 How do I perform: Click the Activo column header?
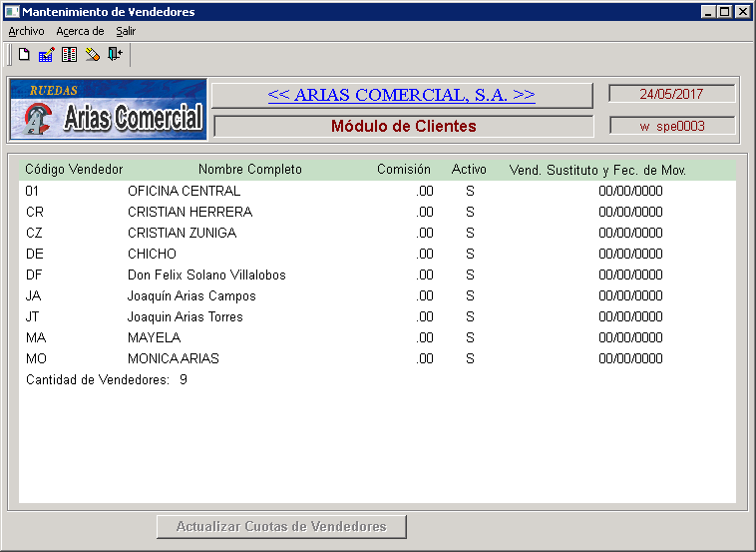click(x=469, y=170)
